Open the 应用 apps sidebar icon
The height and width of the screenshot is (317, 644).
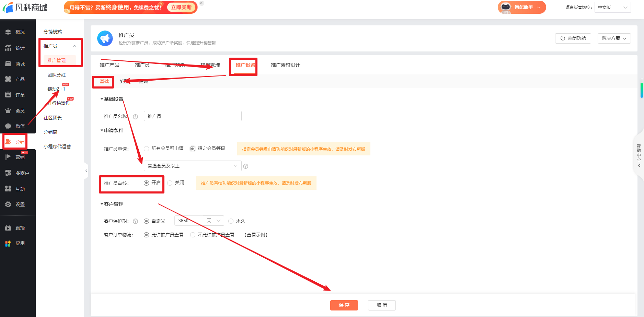8,243
